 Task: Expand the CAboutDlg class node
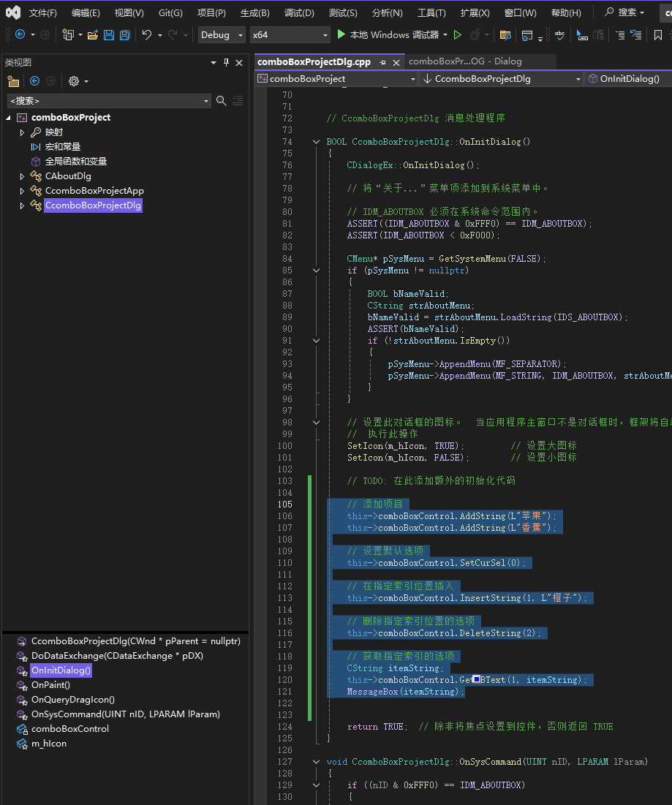22,176
